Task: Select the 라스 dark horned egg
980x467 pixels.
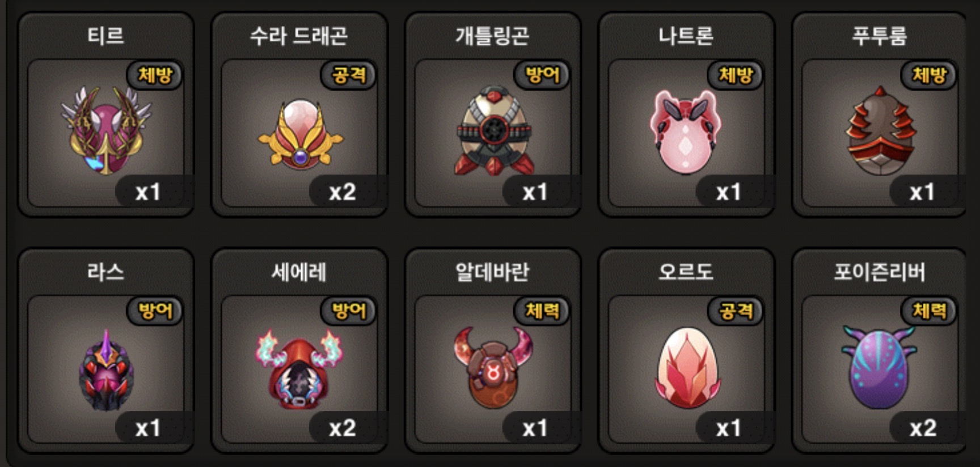Action: pyautogui.click(x=106, y=370)
